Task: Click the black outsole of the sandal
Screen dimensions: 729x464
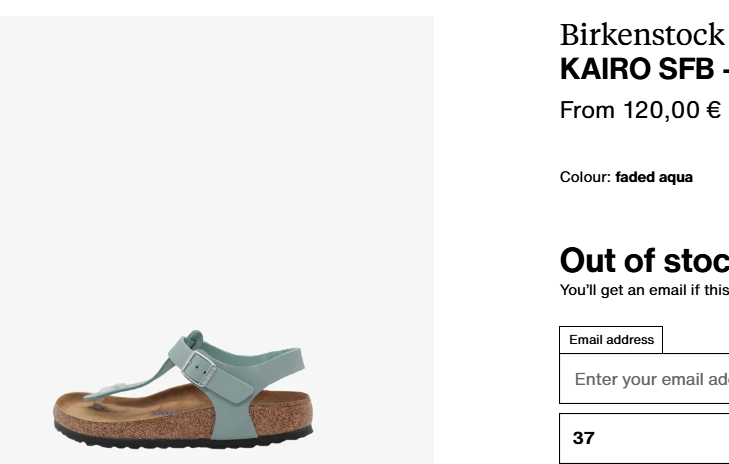Action: point(183,439)
